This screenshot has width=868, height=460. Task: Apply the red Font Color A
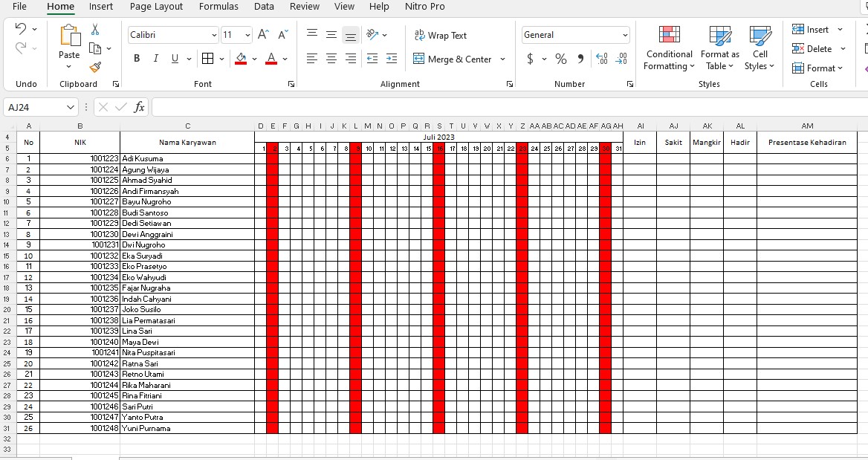pyautogui.click(x=271, y=59)
